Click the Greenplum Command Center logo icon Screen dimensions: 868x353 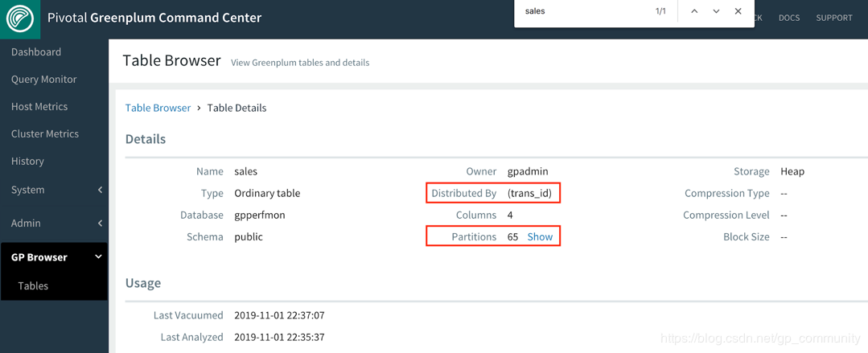point(20,18)
